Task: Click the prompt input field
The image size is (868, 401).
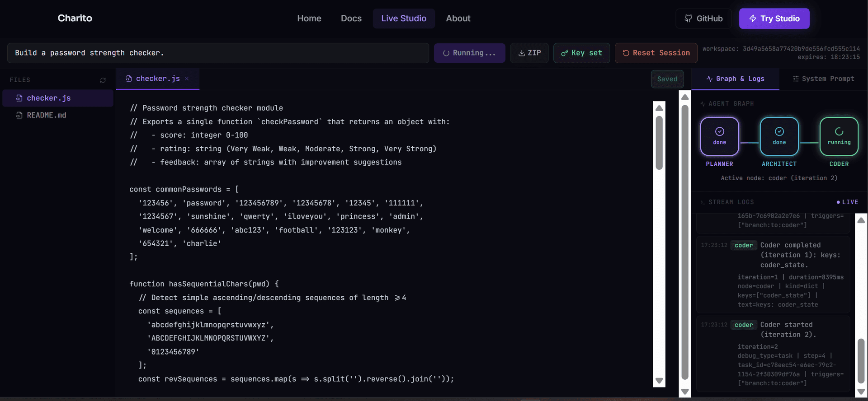Action: 217,53
